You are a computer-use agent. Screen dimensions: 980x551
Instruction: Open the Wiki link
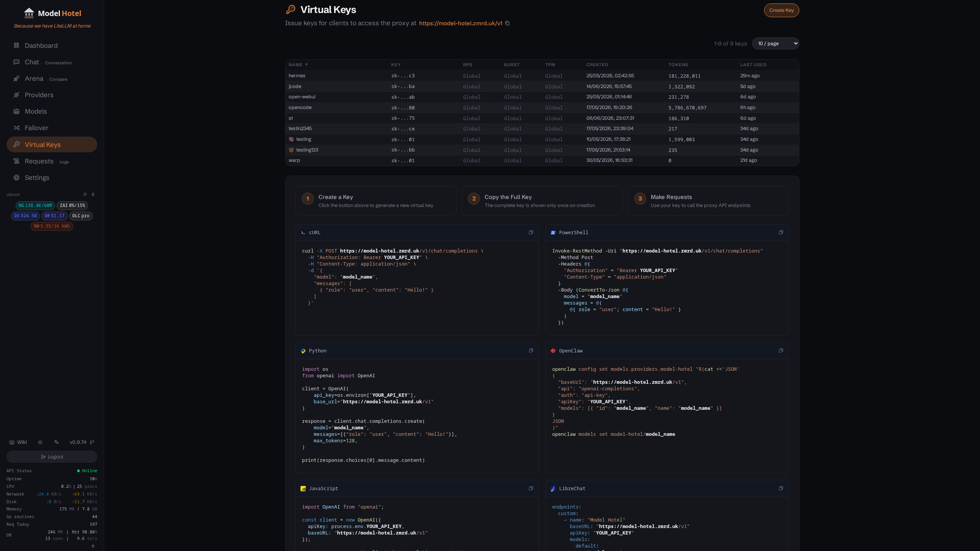pos(18,442)
